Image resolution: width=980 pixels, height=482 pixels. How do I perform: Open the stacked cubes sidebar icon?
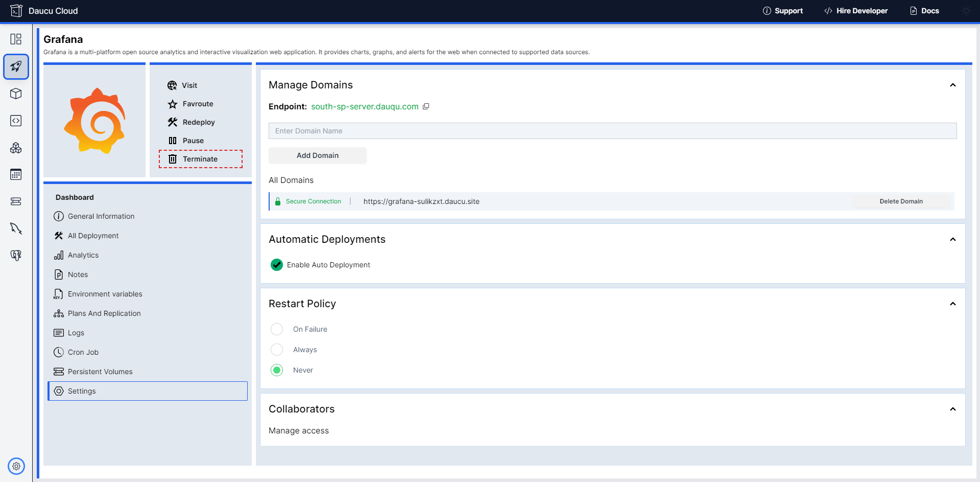pos(16,148)
